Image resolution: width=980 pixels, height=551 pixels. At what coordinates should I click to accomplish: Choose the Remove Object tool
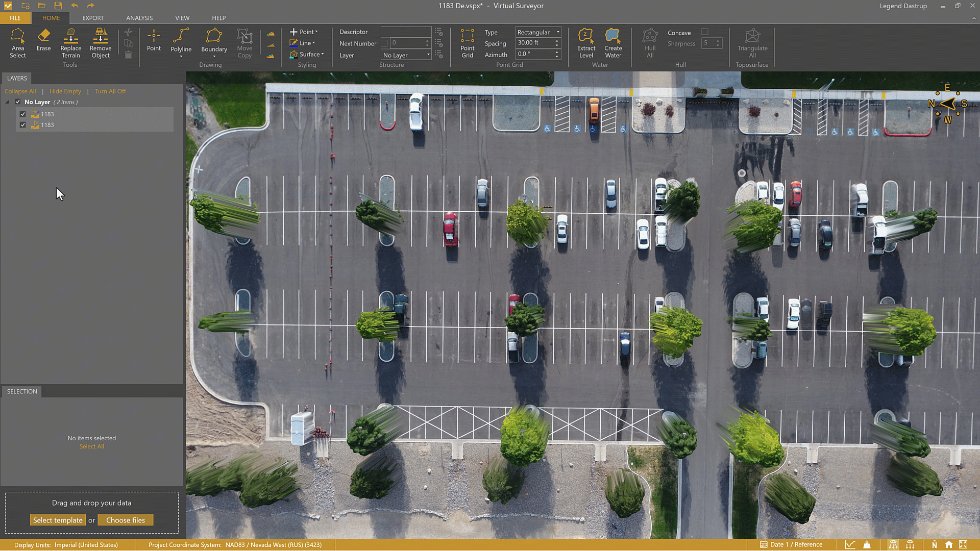(x=100, y=43)
